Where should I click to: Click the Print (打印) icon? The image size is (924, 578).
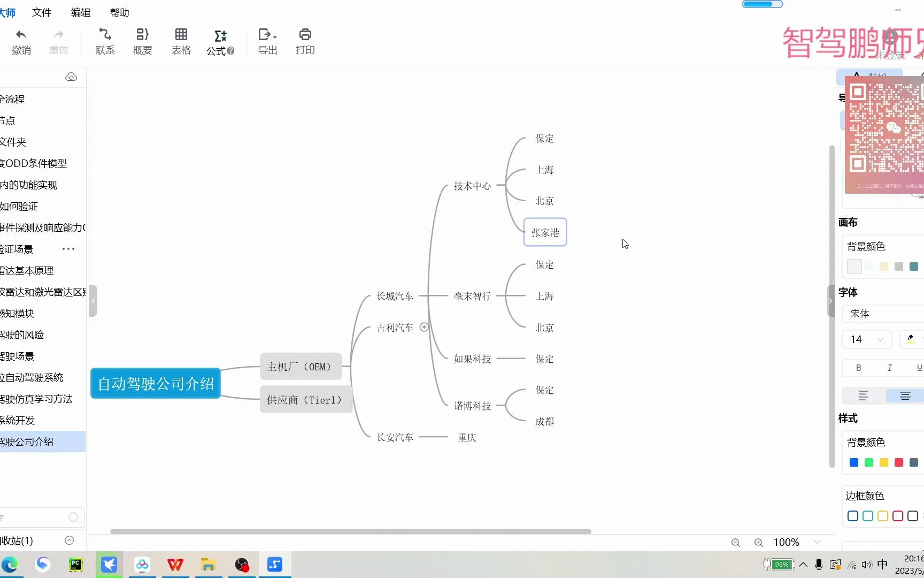tap(305, 42)
